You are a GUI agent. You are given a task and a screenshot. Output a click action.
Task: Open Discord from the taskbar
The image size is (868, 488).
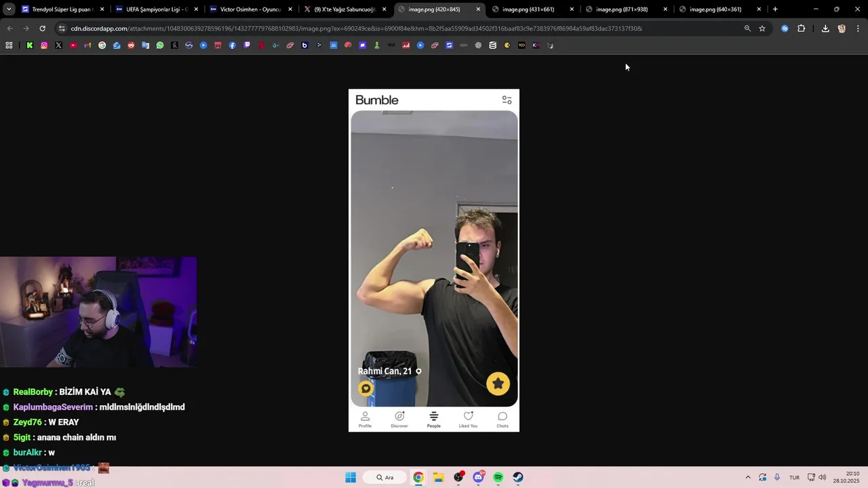point(478,477)
